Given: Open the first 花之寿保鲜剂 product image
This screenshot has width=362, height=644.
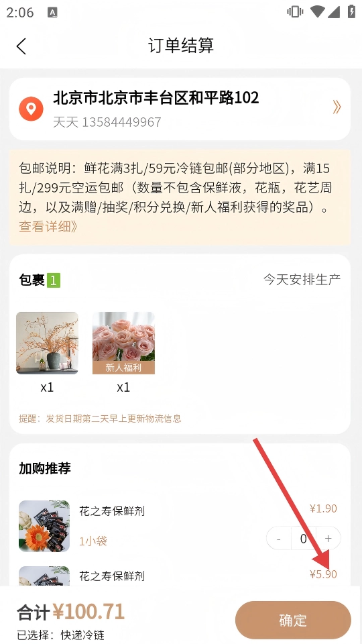Looking at the screenshot, I should tap(44, 526).
